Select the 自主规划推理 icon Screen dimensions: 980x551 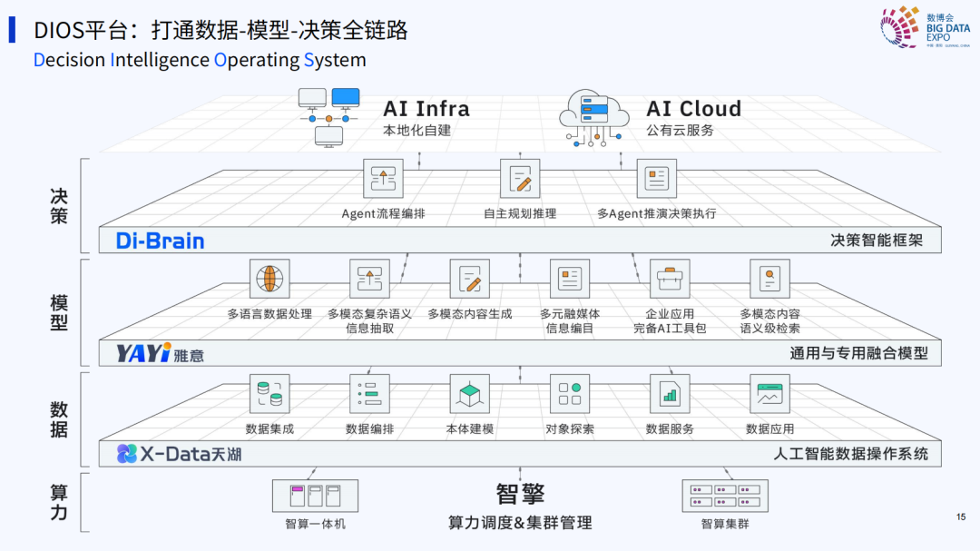coord(520,179)
